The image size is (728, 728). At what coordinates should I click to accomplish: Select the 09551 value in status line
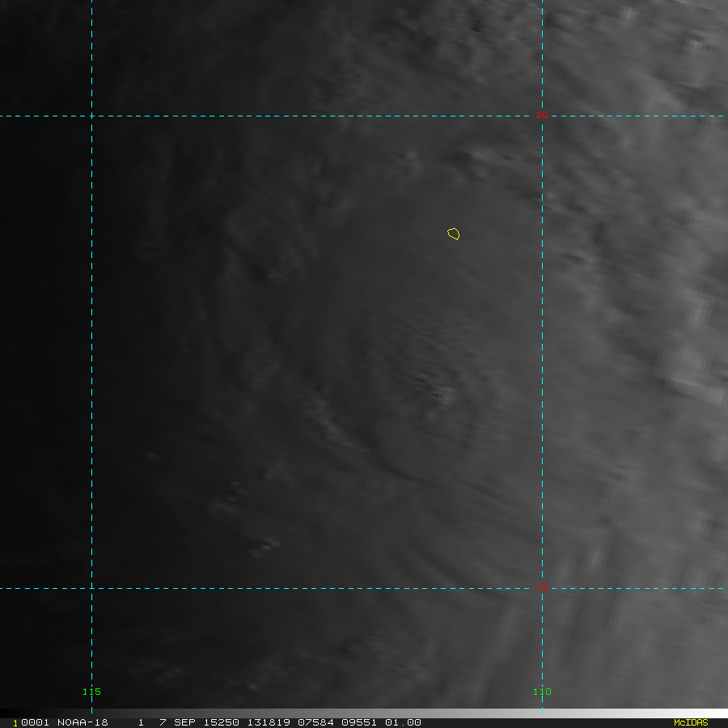[359, 722]
